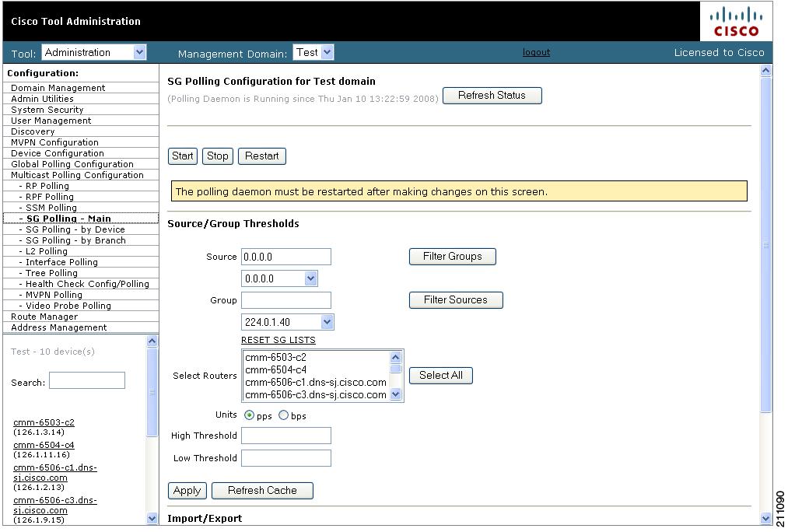Open the Tool Administration dropdown
This screenshot has height=532, width=788.
[94, 53]
